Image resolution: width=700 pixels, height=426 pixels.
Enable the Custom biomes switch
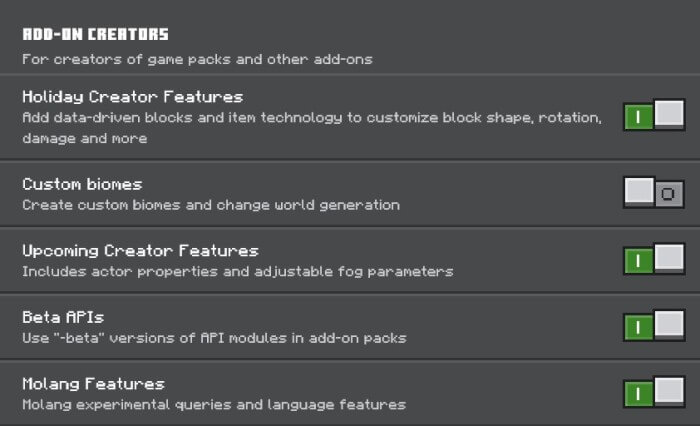click(x=654, y=192)
